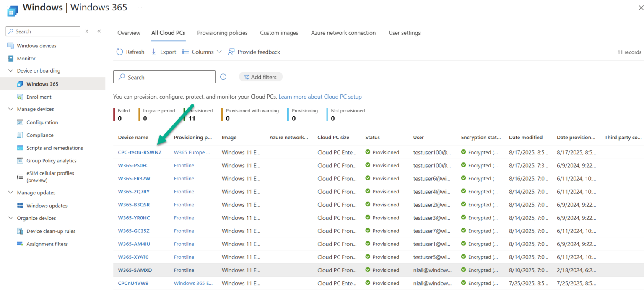Switch to the User settings tab
Viewport: 644px width, 300px height.
pos(404,33)
